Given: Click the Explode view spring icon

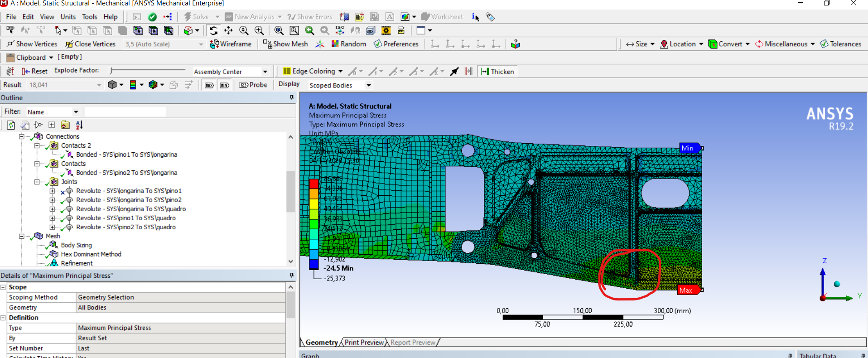Looking at the screenshot, I should 10,71.
